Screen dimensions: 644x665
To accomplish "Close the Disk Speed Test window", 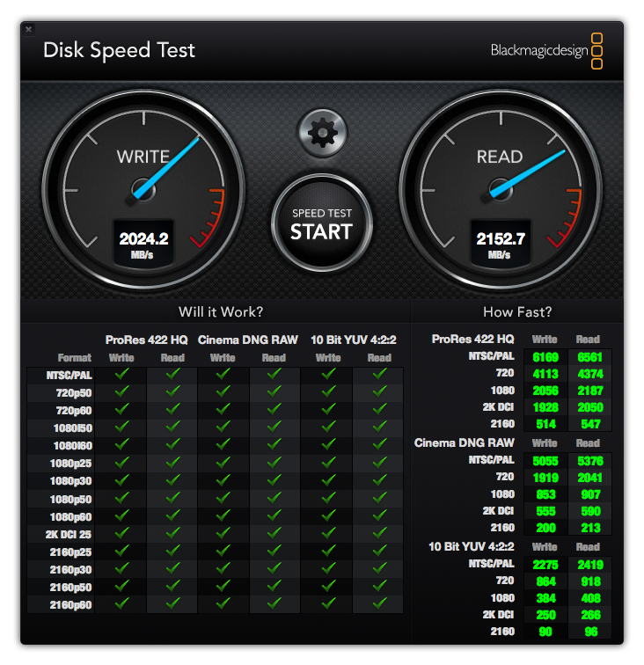I will tap(28, 29).
